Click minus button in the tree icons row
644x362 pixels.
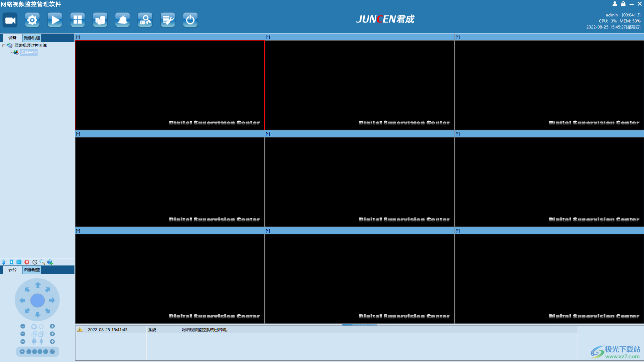(23, 342)
